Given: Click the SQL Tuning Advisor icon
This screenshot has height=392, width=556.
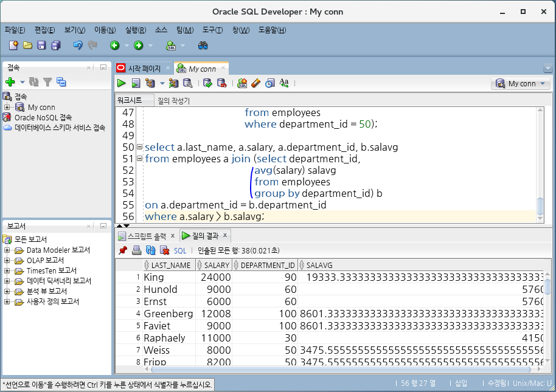Looking at the screenshot, I should pos(187,83).
